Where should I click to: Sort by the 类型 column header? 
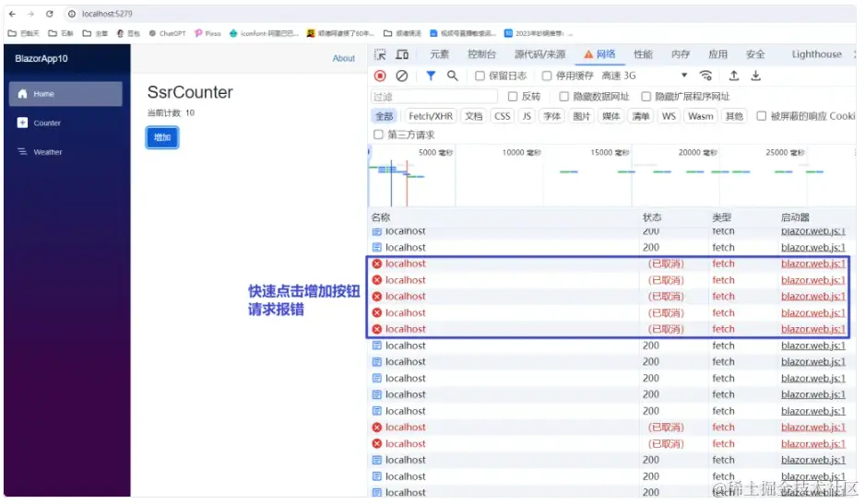721,217
